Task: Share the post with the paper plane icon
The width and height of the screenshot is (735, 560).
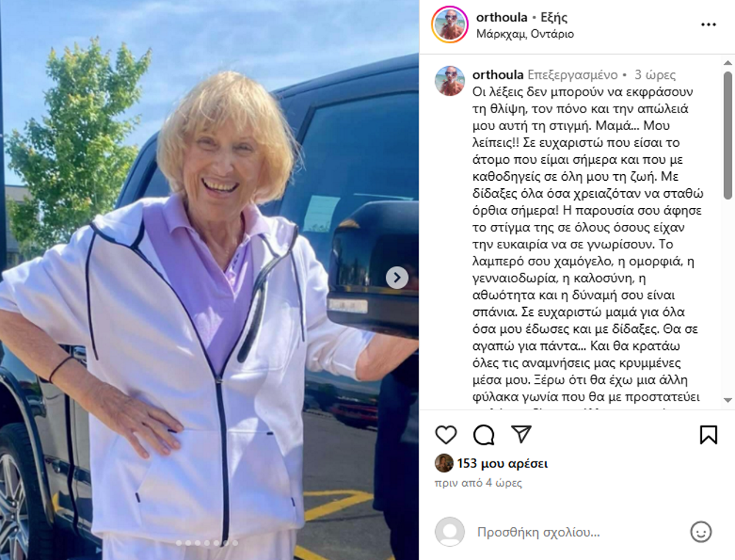Action: pos(521,434)
